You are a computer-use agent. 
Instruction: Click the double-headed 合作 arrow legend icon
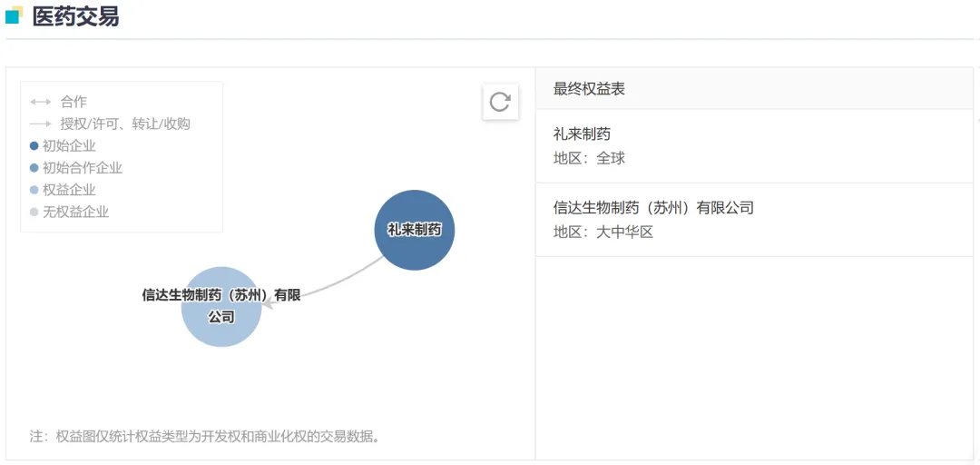[x=40, y=103]
